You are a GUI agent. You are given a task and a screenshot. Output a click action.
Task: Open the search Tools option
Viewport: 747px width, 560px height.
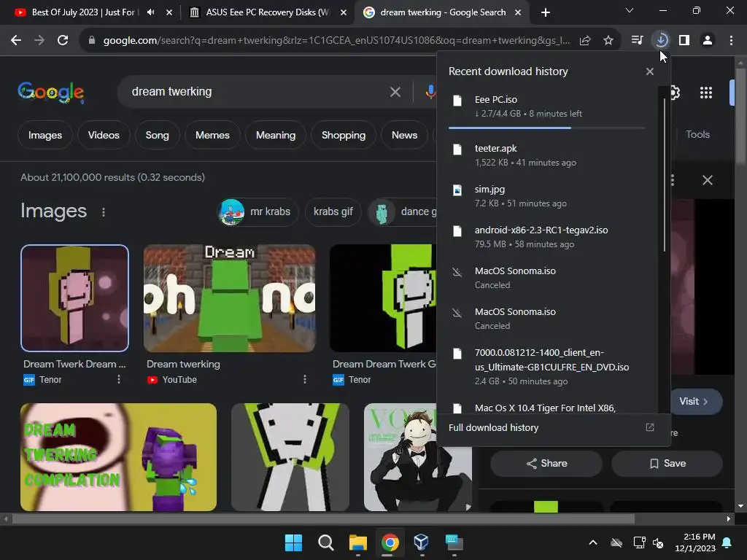pyautogui.click(x=697, y=135)
